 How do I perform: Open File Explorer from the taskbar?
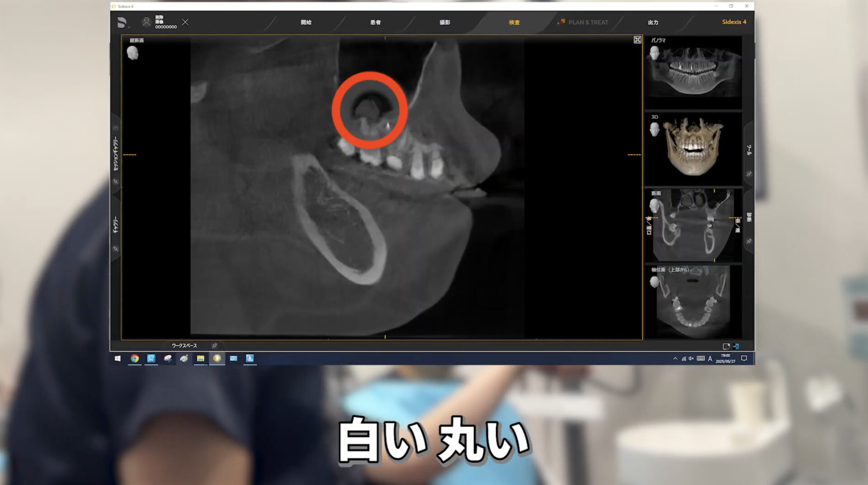click(200, 358)
